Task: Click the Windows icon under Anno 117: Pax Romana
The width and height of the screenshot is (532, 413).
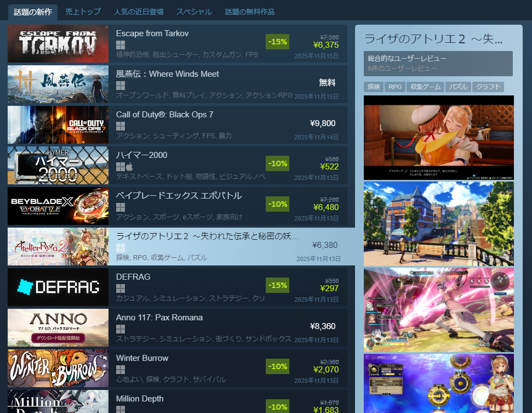Action: (x=121, y=329)
